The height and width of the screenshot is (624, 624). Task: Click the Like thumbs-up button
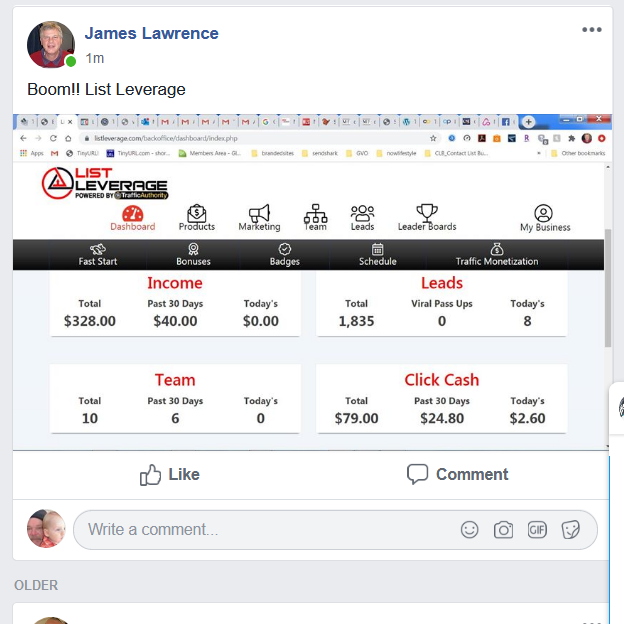[170, 474]
